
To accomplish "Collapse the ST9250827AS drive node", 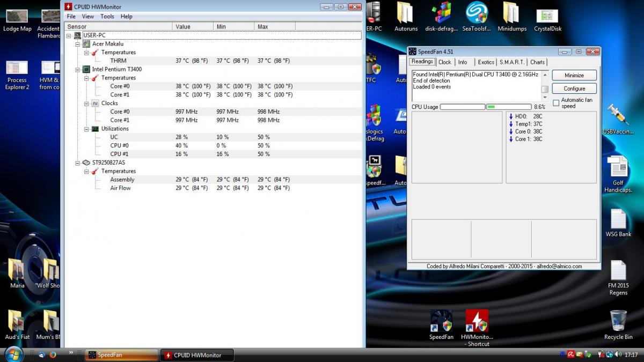I will pyautogui.click(x=78, y=162).
